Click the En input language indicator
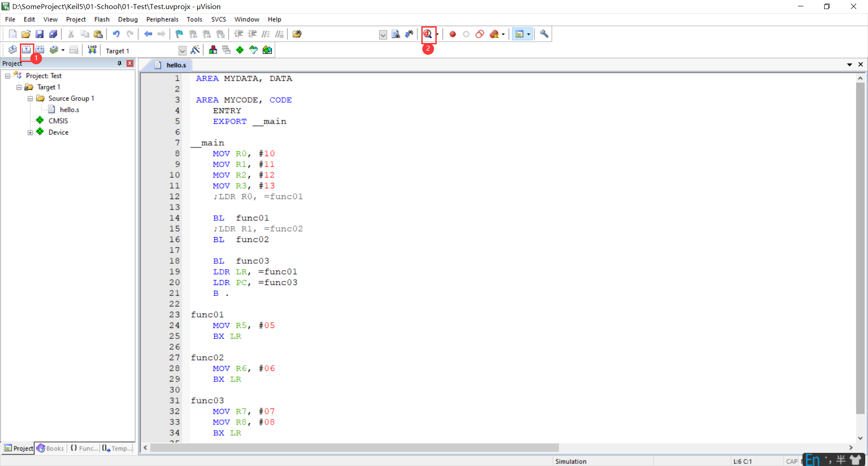This screenshot has height=466, width=868. [812, 460]
